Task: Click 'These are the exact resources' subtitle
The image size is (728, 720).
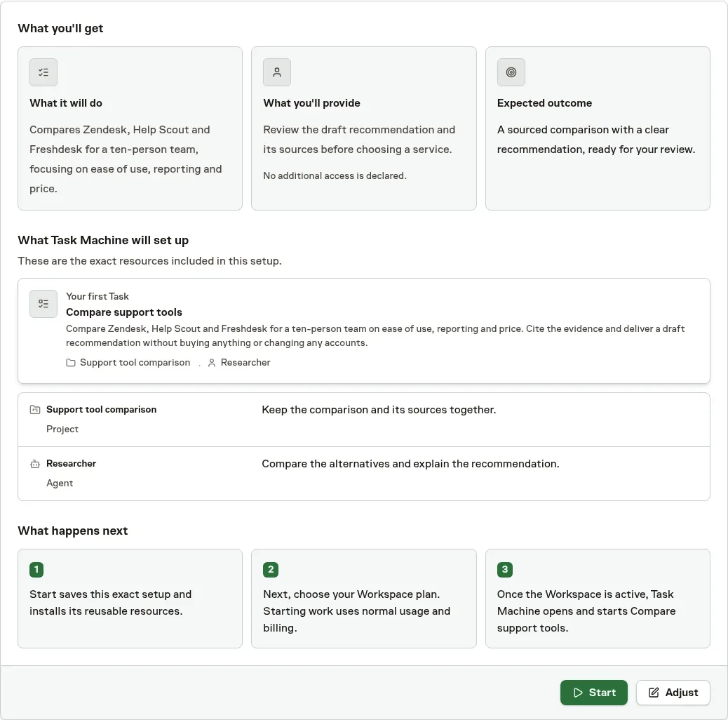Action: (149, 261)
